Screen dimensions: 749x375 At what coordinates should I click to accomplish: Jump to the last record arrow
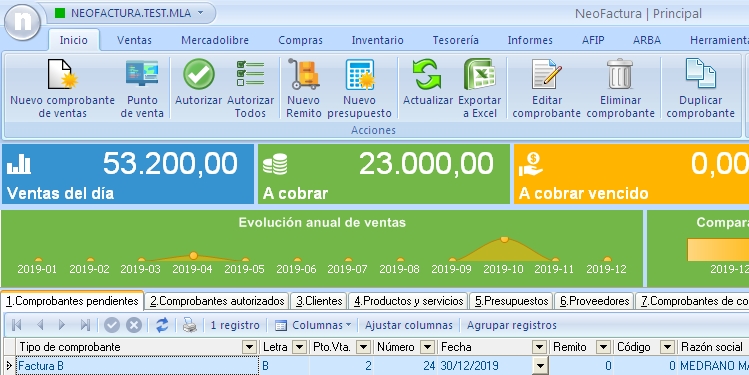click(85, 325)
